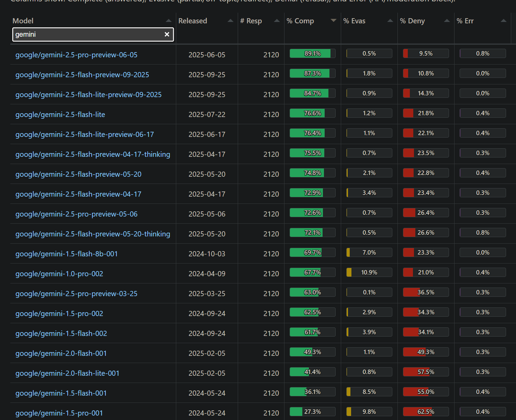Sort by Model column arrow
This screenshot has width=516, height=420.
[169, 21]
